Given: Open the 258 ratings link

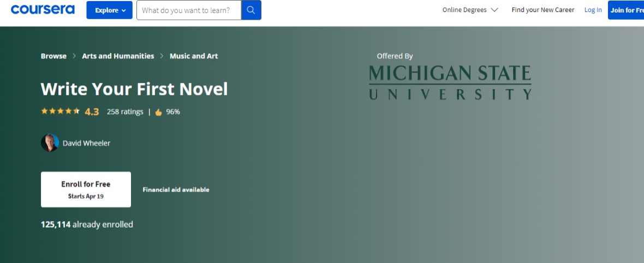Looking at the screenshot, I should point(125,112).
